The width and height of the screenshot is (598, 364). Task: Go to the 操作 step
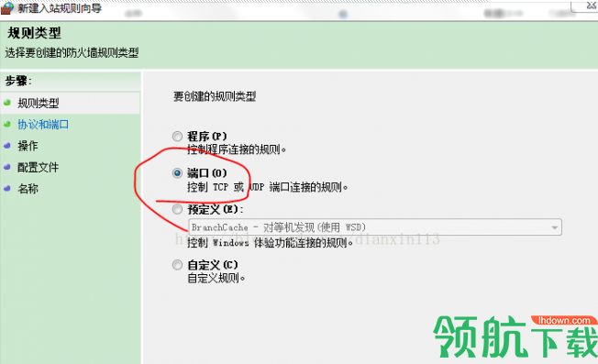coord(28,146)
